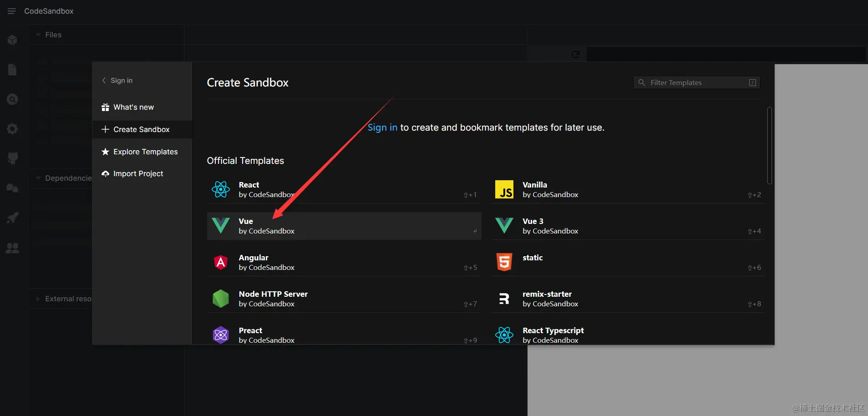The height and width of the screenshot is (416, 868).
Task: Open Import Project in modal sidebar
Action: (142, 173)
